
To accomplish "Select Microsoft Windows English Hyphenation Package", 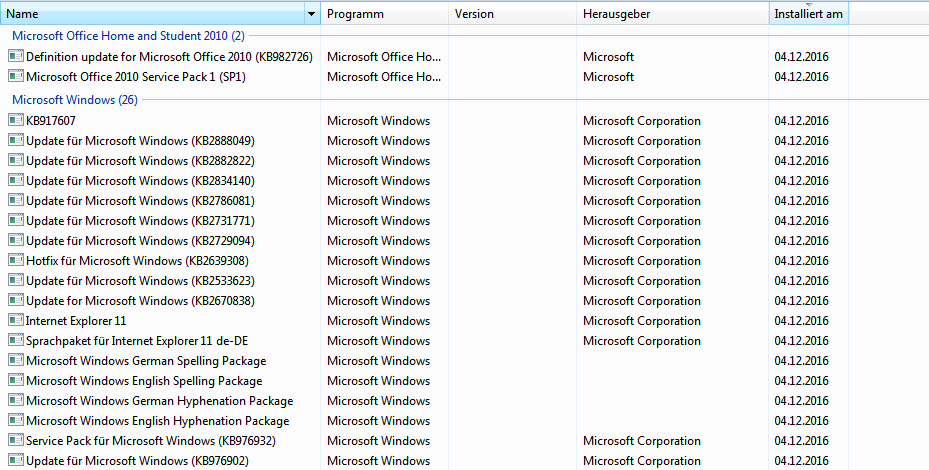I will tap(158, 421).
